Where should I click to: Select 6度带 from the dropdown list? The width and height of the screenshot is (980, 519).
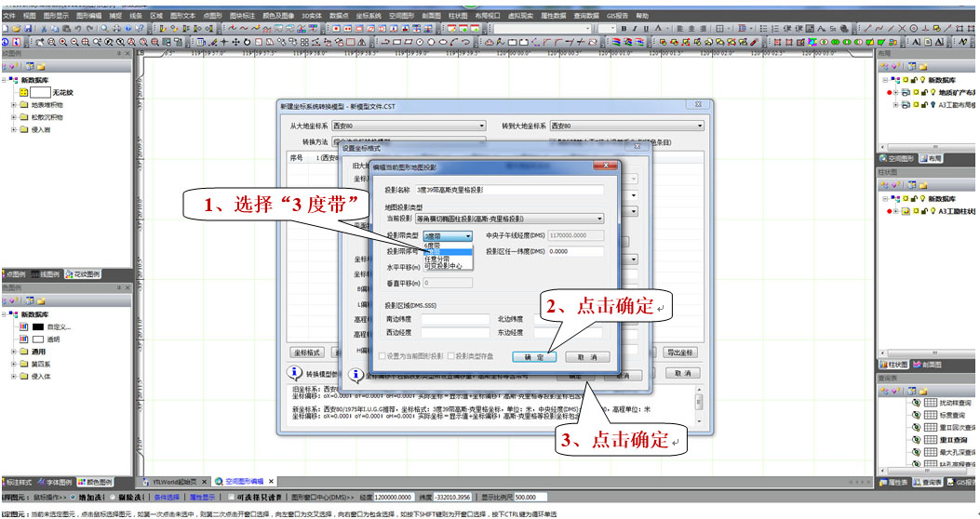pos(433,246)
